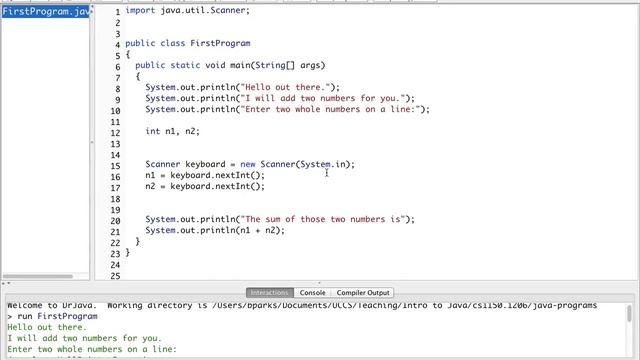
Task: Click the 'public static void main' line
Action: 230,65
